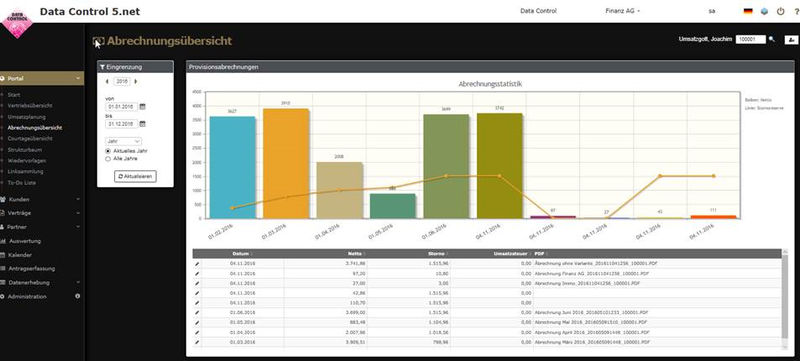The height and width of the screenshot is (361, 800).
Task: Click the Aktualisieren button
Action: click(x=135, y=176)
